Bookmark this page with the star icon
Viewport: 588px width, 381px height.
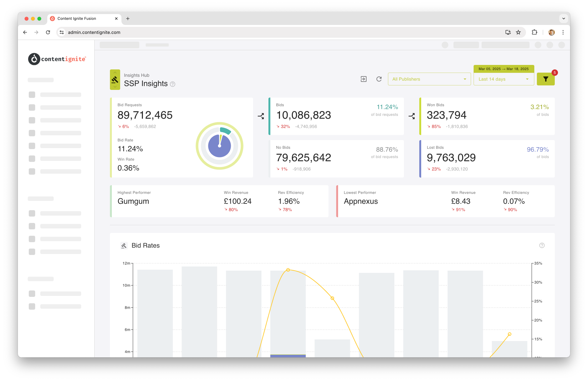tap(518, 32)
